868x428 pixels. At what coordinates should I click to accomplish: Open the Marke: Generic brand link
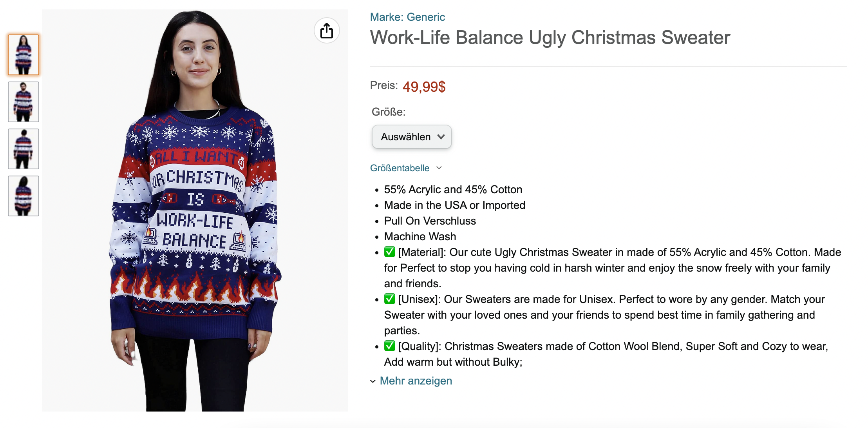tap(407, 17)
